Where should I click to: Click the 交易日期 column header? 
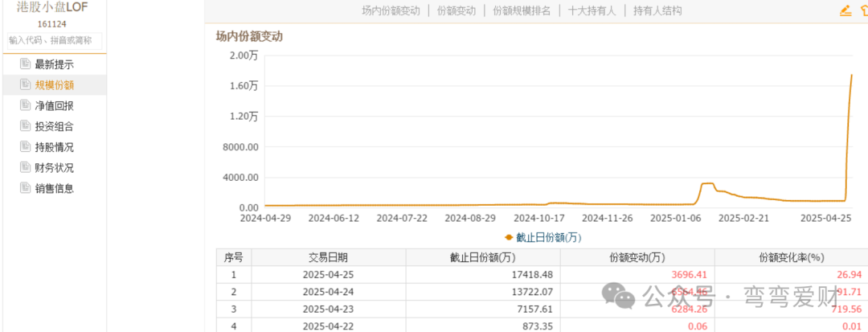(328, 257)
